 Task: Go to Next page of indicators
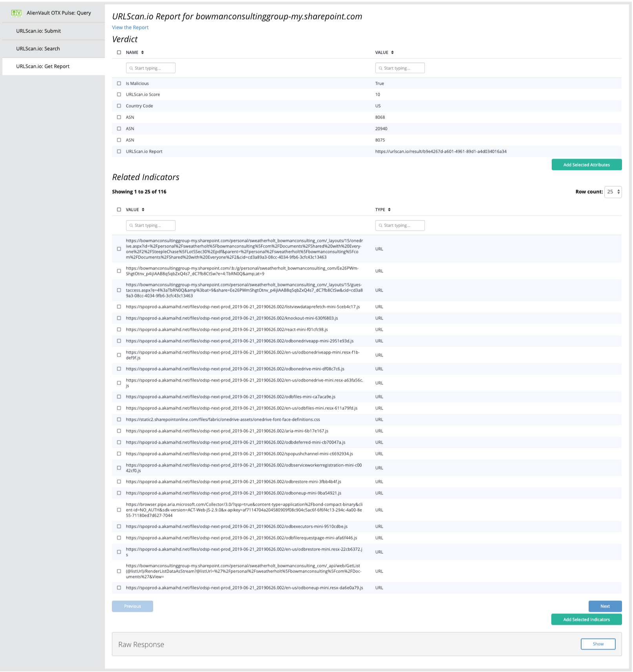coord(605,606)
